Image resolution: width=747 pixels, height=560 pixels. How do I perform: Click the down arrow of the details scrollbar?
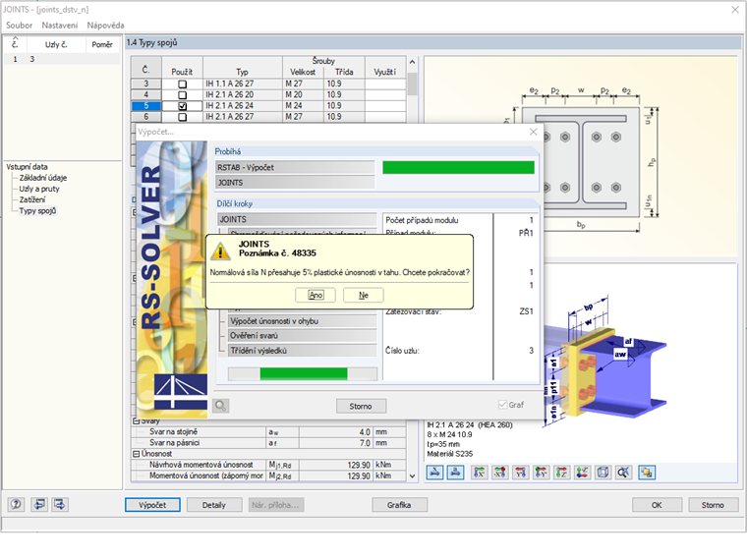pos(412,476)
